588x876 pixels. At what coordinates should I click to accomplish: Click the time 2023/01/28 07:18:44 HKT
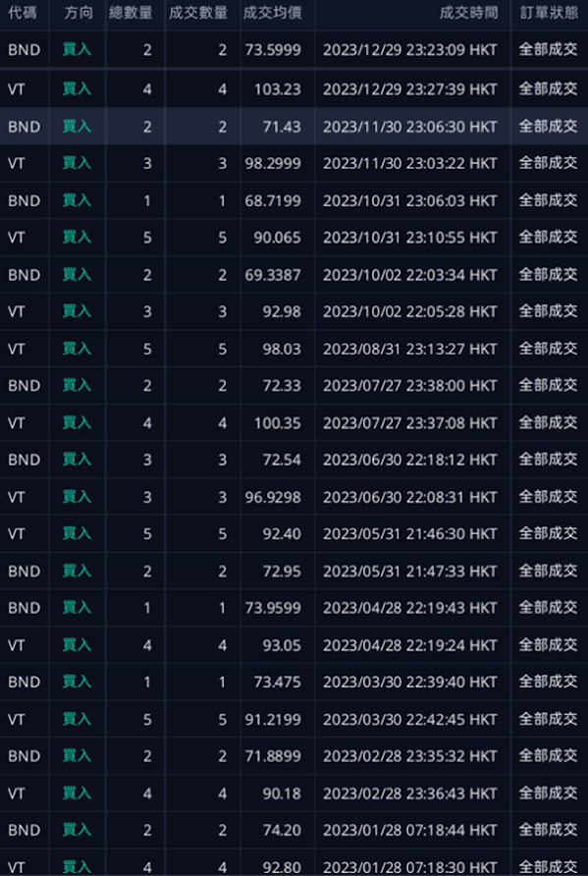tap(410, 830)
